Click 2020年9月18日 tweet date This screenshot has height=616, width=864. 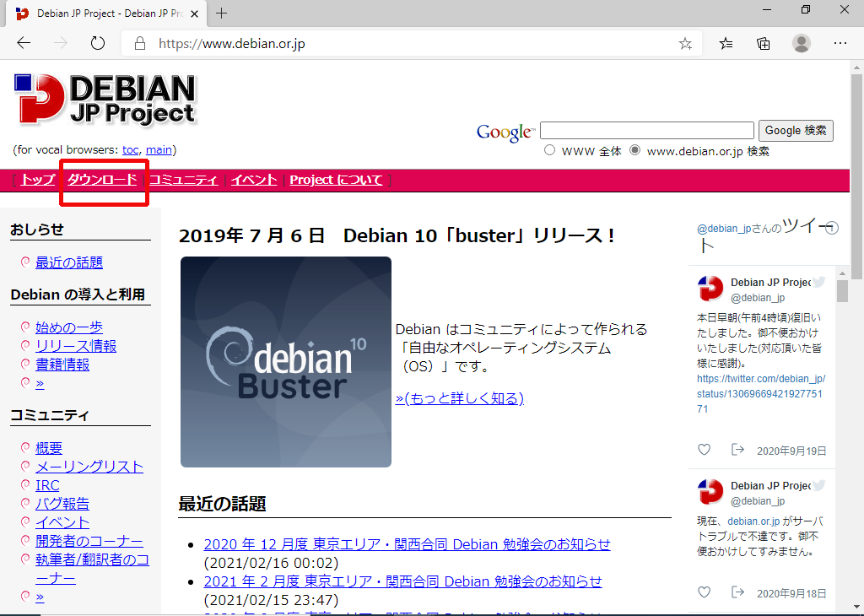coord(791,593)
